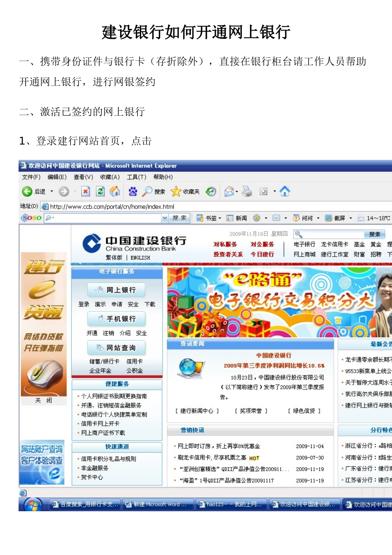Viewport: 392px width, 555px height.
Task: Click the SOSO logo in search toolbar
Action: coord(31,218)
